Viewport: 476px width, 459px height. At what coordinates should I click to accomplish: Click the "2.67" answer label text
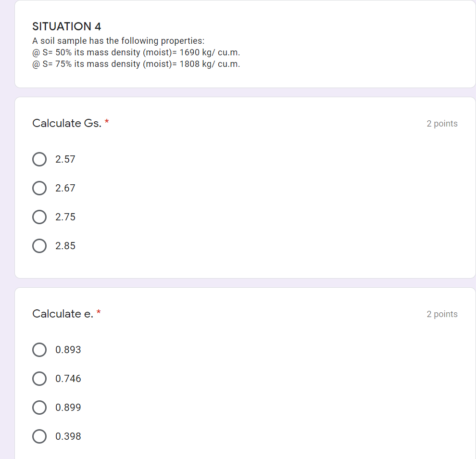point(65,188)
